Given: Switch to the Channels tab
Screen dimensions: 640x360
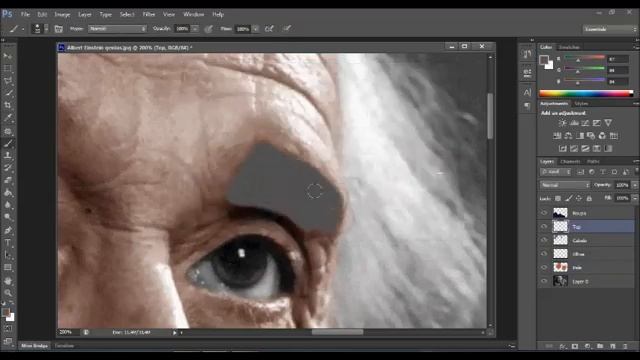Looking at the screenshot, I should click(570, 162).
